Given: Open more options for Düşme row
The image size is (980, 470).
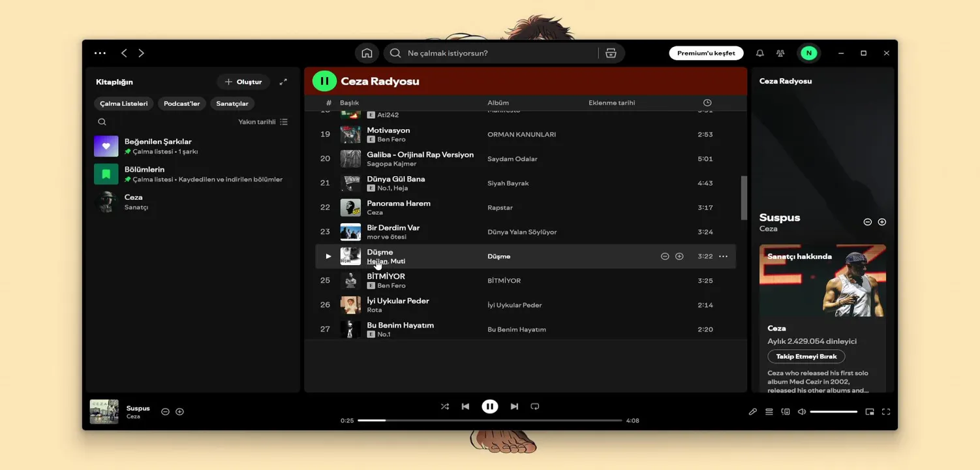Looking at the screenshot, I should [x=723, y=257].
